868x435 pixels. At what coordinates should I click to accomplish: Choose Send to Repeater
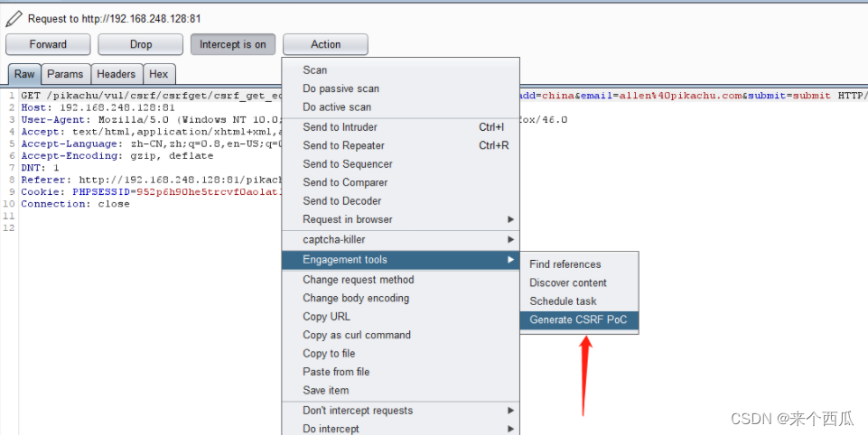[401, 145]
